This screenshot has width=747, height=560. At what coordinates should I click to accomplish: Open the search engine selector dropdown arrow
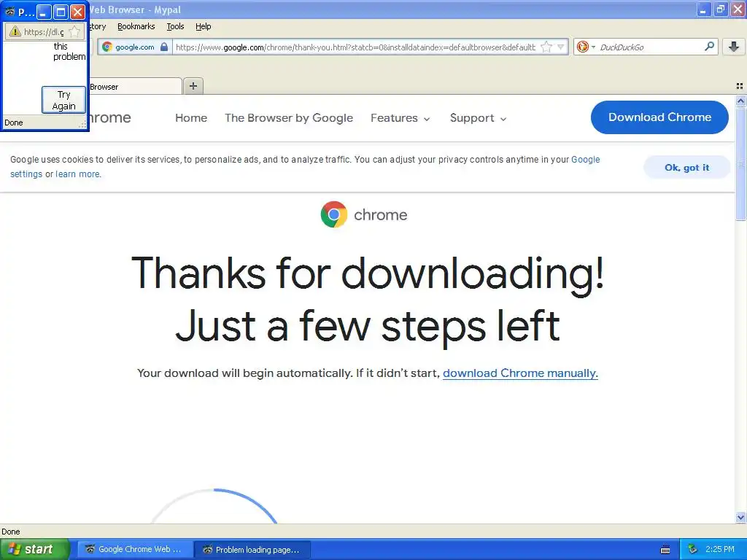(x=593, y=47)
